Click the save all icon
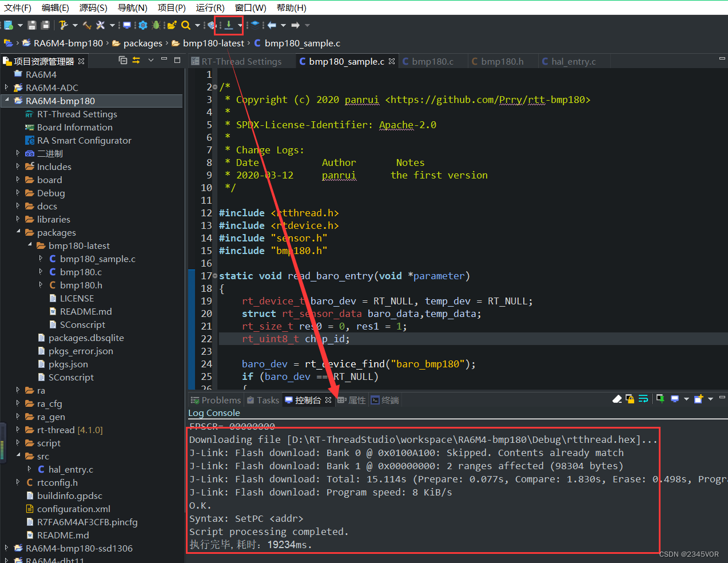This screenshot has width=728, height=563. 45,25
